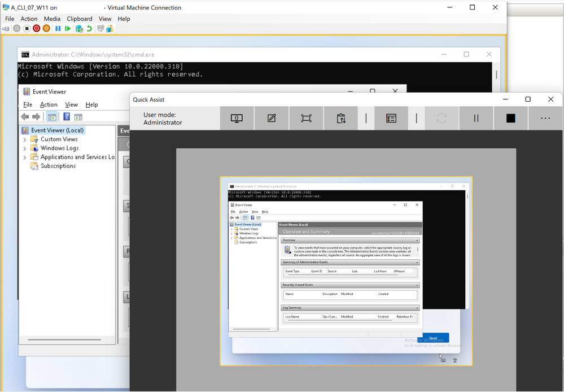This screenshot has height=392, width=564.
Task: Select Applications and Services Logs item
Action: pos(77,157)
